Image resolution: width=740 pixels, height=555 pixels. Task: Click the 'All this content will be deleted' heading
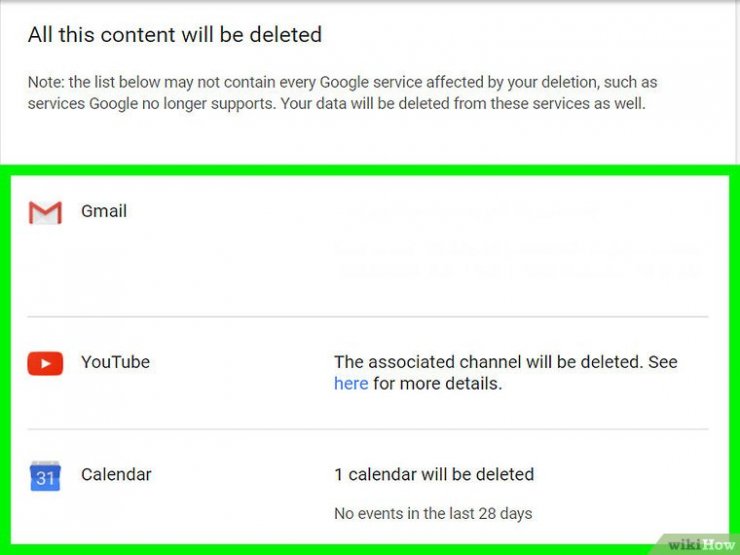click(175, 35)
